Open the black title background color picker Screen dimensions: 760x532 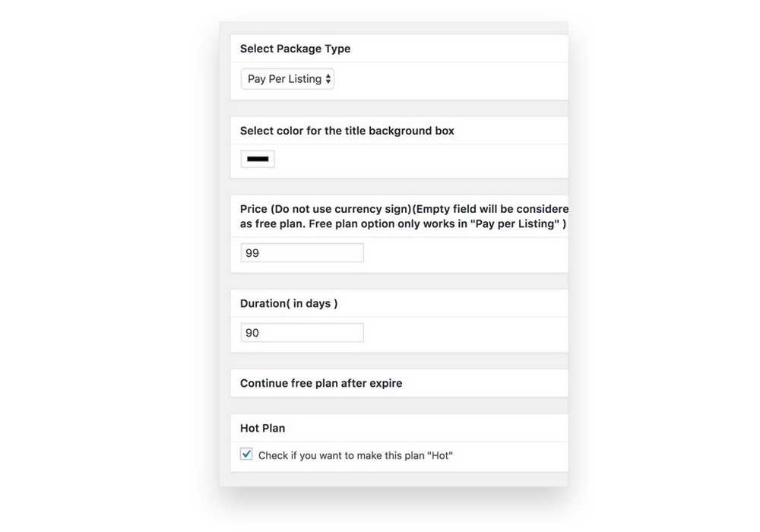[258, 159]
